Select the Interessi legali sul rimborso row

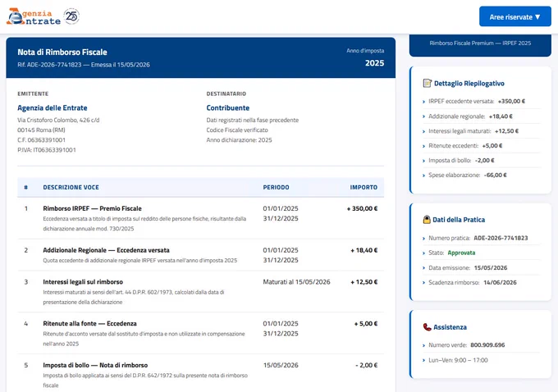201,292
